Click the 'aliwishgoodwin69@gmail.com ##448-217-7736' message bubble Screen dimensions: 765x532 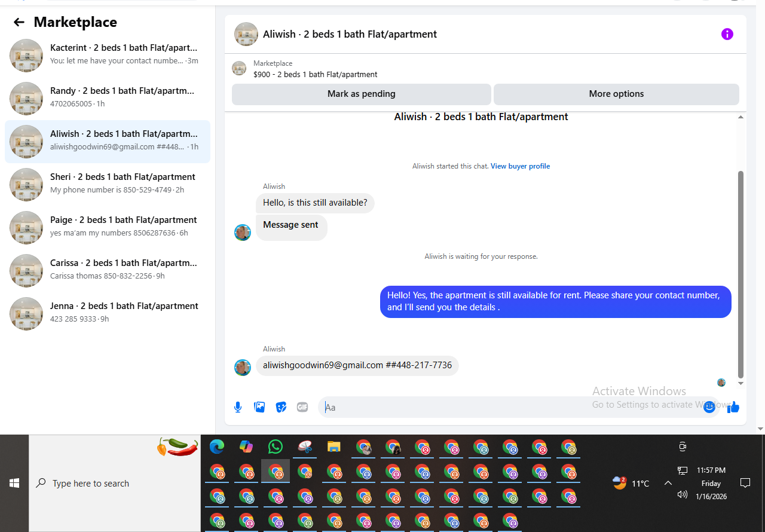(x=357, y=365)
